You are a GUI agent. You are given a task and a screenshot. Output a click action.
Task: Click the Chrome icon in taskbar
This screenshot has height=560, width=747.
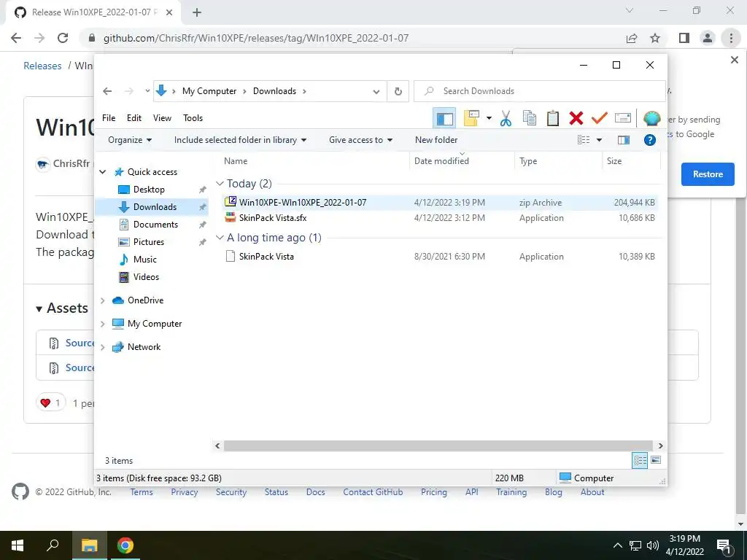[125, 545]
